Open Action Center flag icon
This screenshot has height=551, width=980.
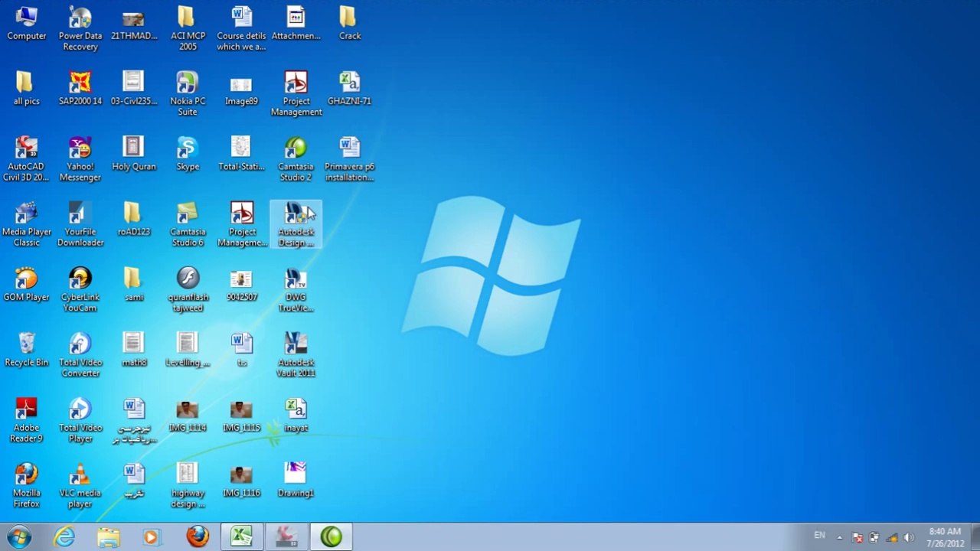(857, 537)
